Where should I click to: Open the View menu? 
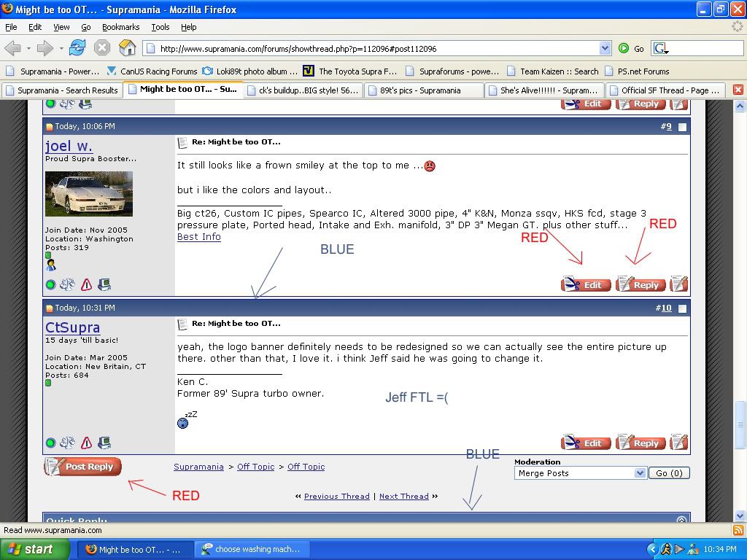pos(61,27)
